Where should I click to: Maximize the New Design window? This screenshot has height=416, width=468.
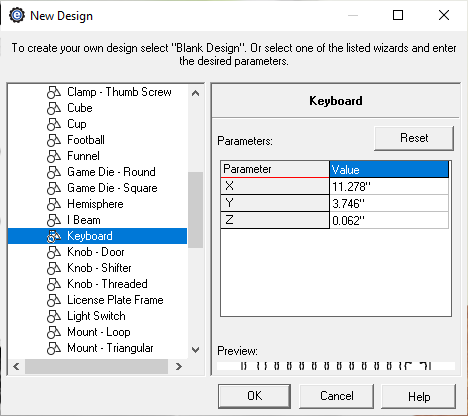click(x=398, y=15)
